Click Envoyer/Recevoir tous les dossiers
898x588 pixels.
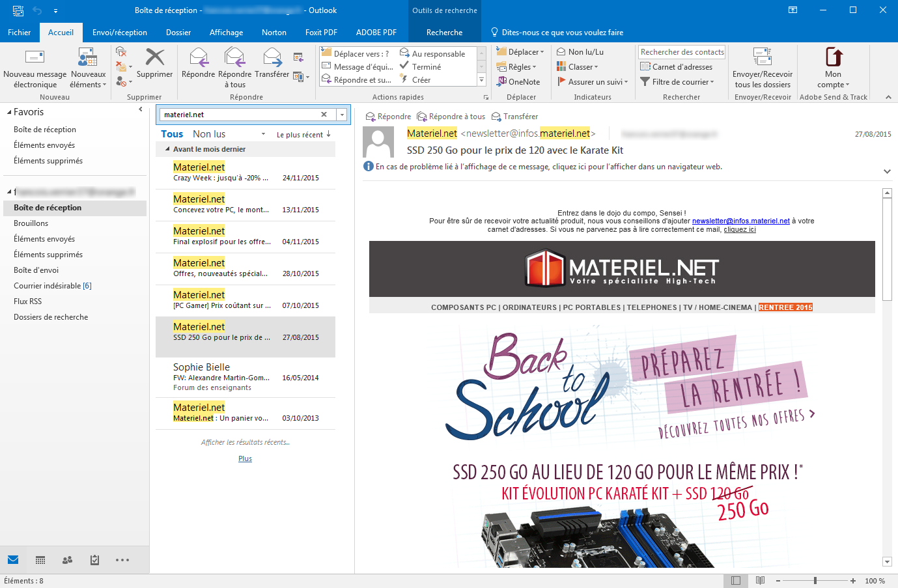763,68
